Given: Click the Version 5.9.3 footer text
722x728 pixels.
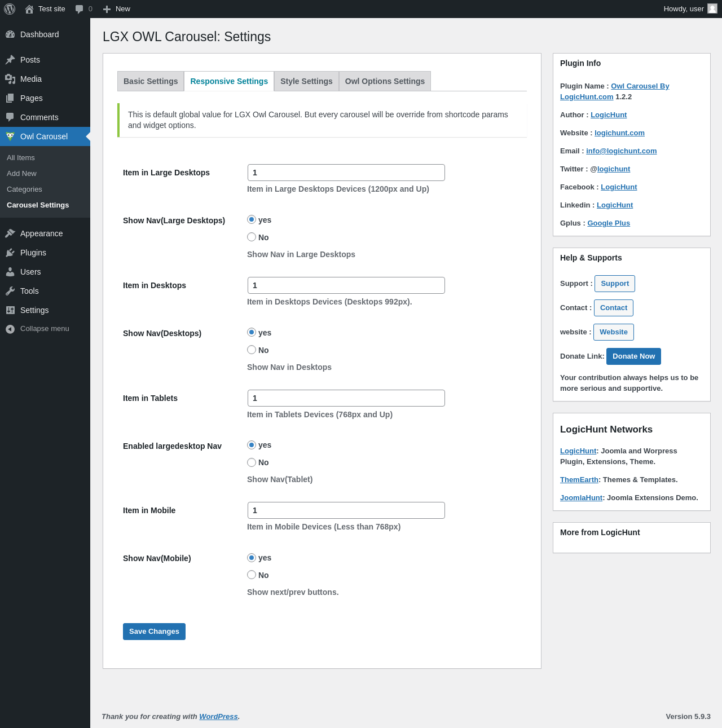Looking at the screenshot, I should coord(688,717).
